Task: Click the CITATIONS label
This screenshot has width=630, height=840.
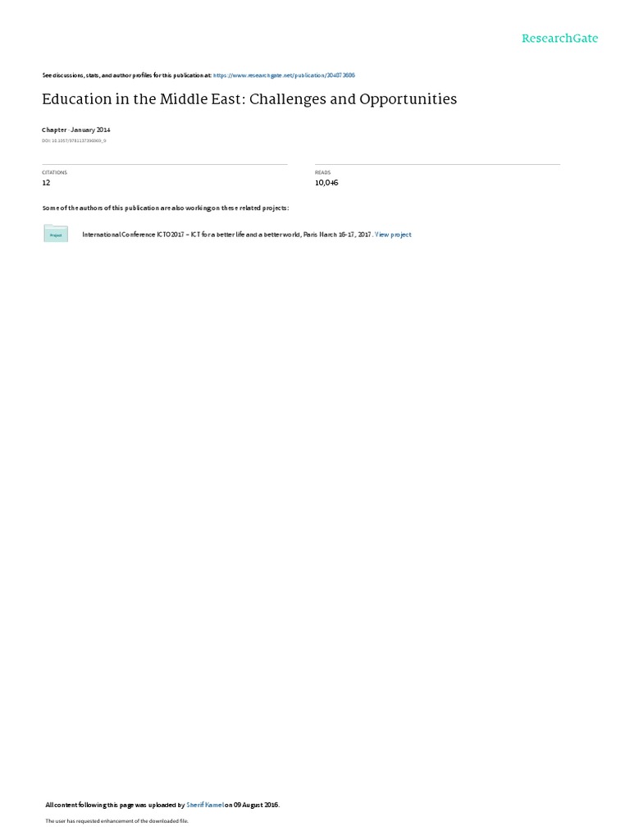Action: click(x=55, y=172)
